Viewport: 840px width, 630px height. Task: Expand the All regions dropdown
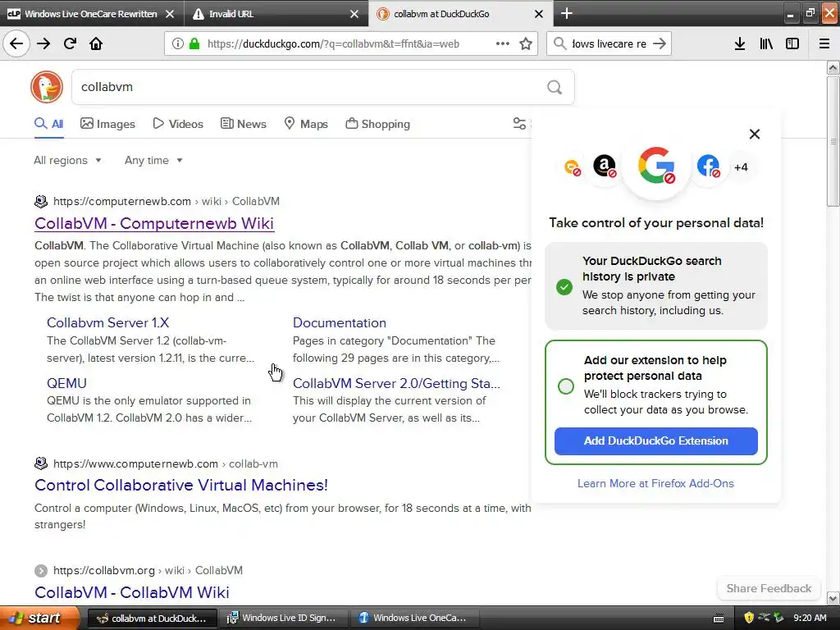(x=67, y=160)
